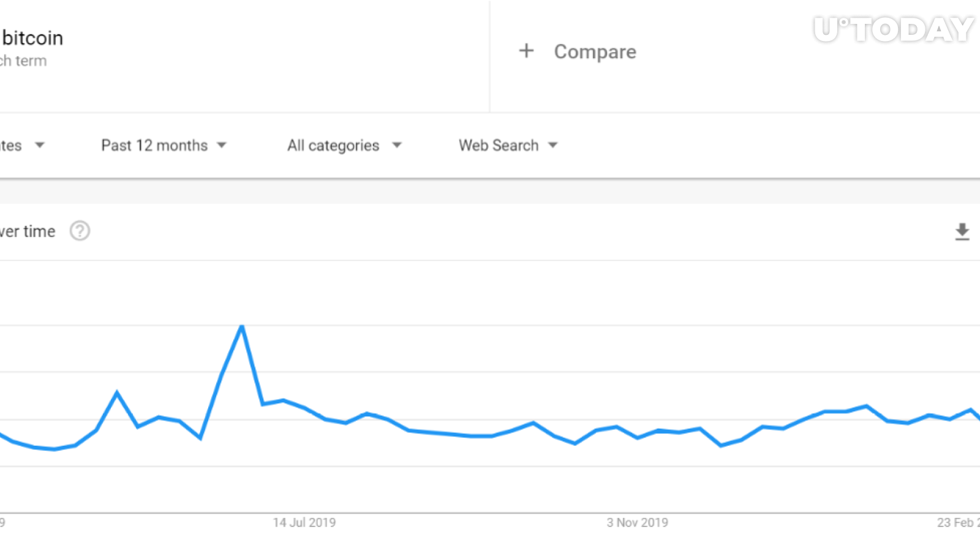The height and width of the screenshot is (551, 980).
Task: Open the help tooltip question mark icon
Action: pyautogui.click(x=80, y=231)
